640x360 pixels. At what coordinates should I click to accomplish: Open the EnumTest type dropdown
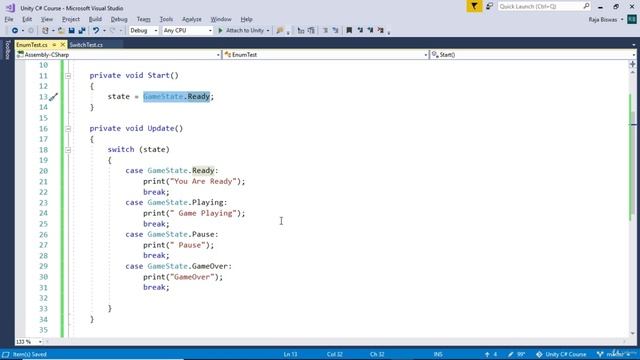coord(326,55)
